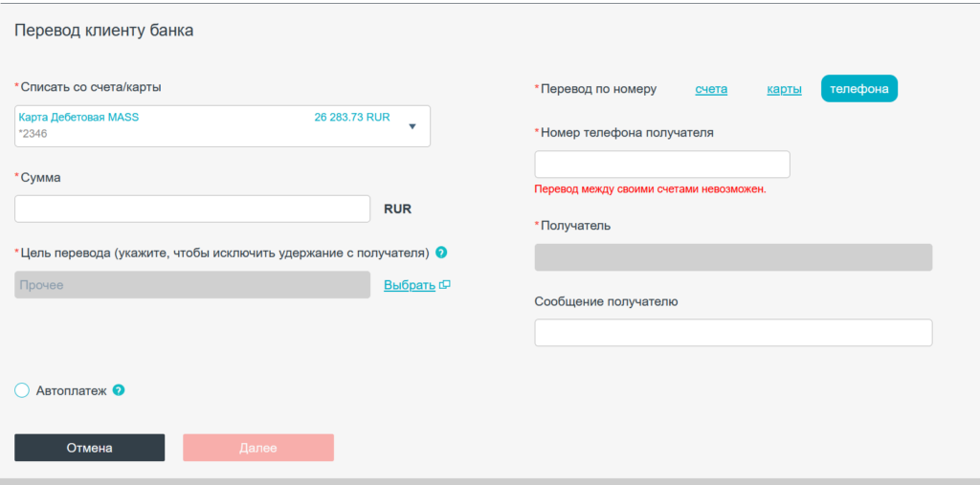This screenshot has height=485, width=980.
Task: Click the heading Перевод клиенту банка
Action: coord(103,31)
